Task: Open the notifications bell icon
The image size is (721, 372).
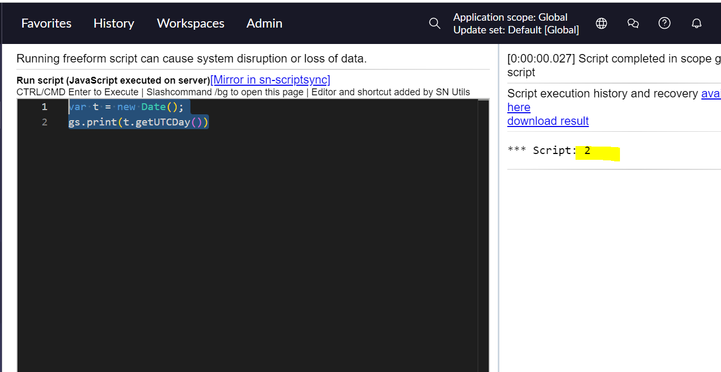Action: 697,23
